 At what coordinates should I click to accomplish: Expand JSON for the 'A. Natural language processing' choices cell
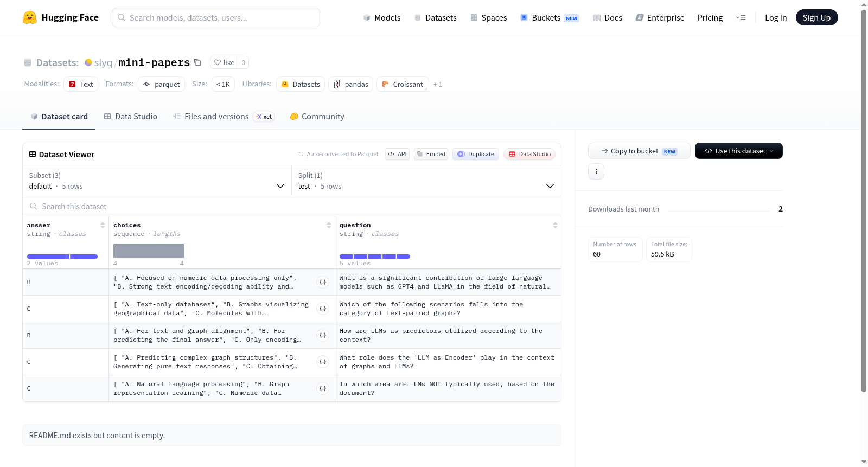point(323,388)
